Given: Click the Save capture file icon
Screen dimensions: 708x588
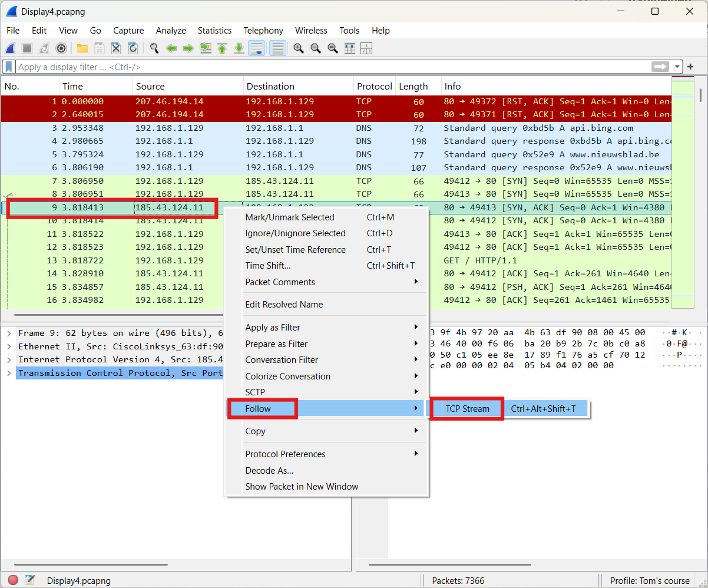Looking at the screenshot, I should [x=100, y=48].
